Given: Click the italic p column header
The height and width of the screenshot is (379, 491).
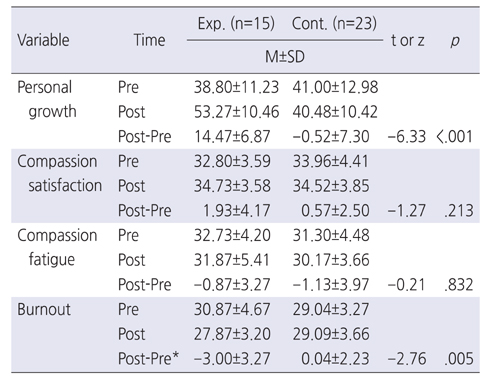Looking at the screenshot, I should tap(455, 41).
